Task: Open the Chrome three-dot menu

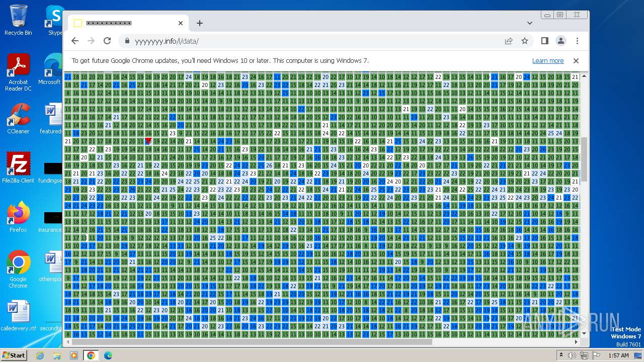Action: pyautogui.click(x=577, y=41)
